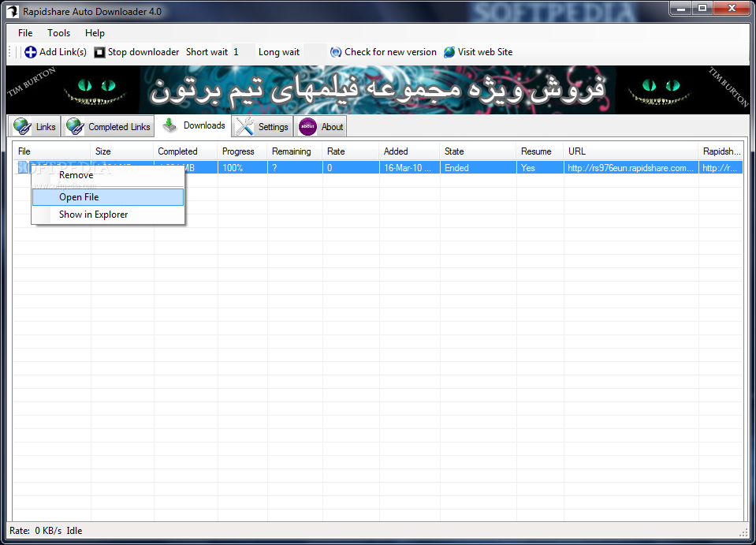Open the Help menu
This screenshot has height=545, width=756.
[x=95, y=33]
